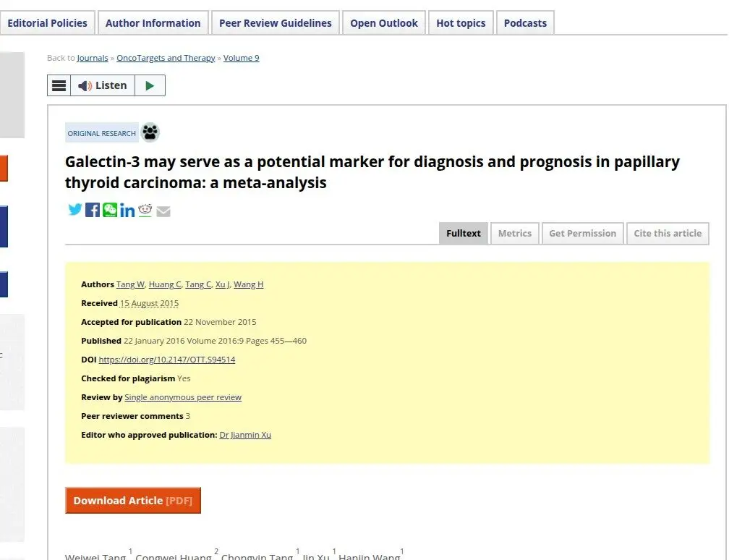Follow the OncoTargets and Therapy breadcrumb
This screenshot has height=560, width=750.
coord(166,58)
